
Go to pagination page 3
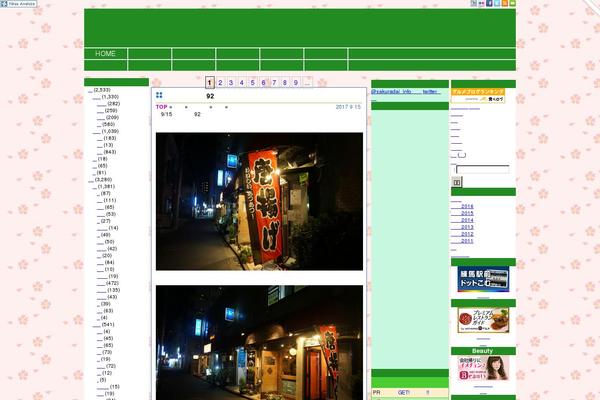pyautogui.click(x=231, y=82)
